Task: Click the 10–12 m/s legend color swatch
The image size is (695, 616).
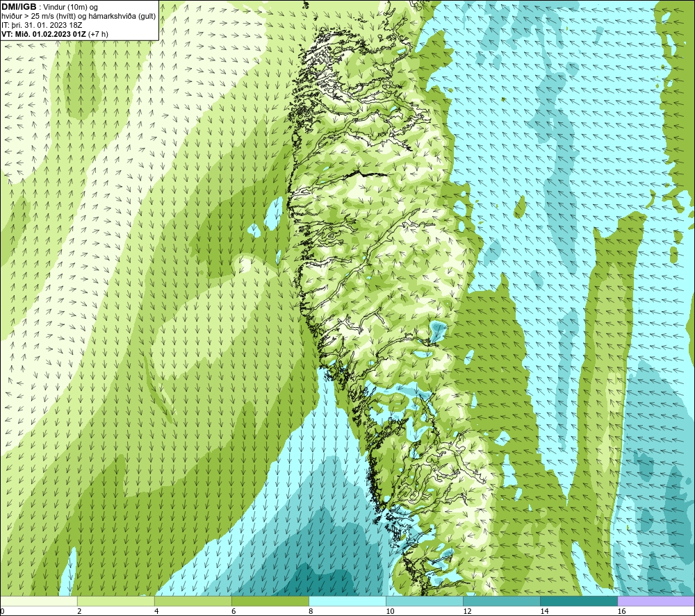Action: click(425, 601)
